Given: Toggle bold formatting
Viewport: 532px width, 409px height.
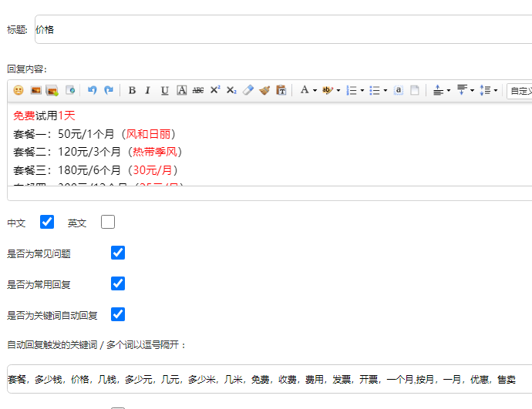Looking at the screenshot, I should pos(132,91).
